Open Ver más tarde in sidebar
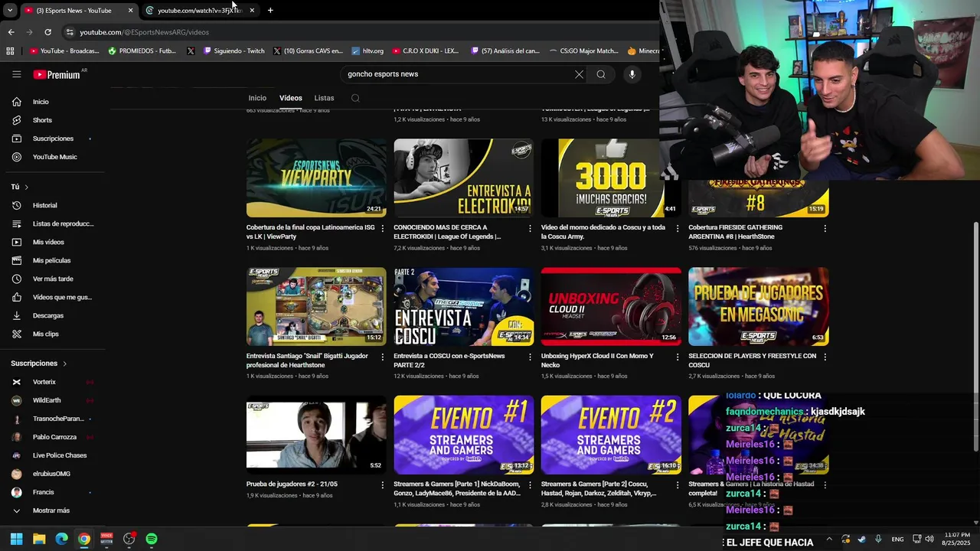 click(x=52, y=279)
